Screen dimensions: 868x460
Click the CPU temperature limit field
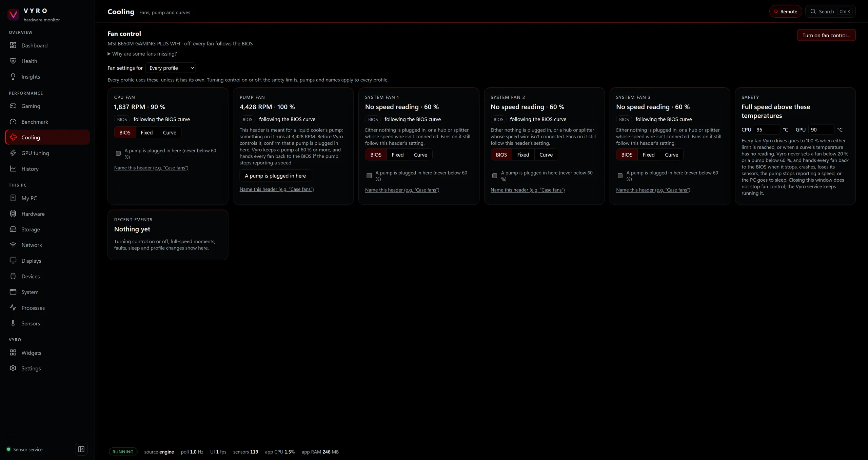(x=767, y=129)
